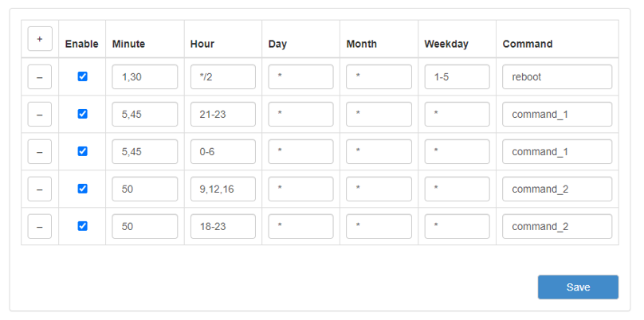Toggle Enable for command_2 hour 18-23 row
This screenshot has height=320, width=644.
(x=82, y=226)
